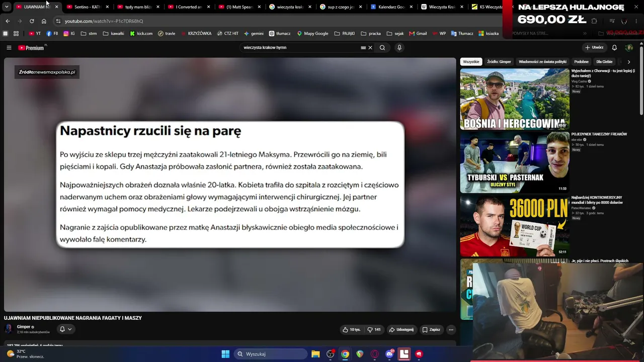644x362 pixels.
Task: Open 'POJEDYNEK TANECZNY FREAKÓW' video title
Action: click(x=599, y=134)
